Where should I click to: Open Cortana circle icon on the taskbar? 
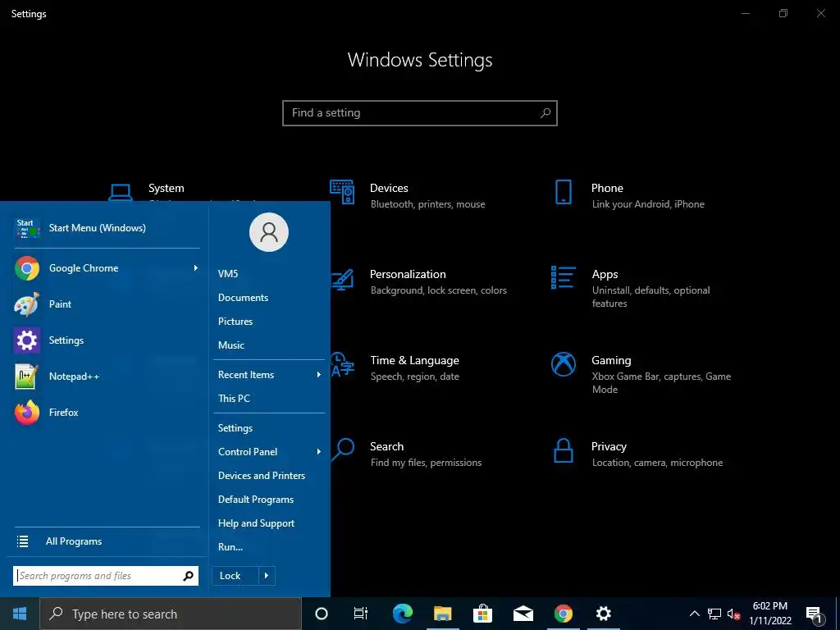[x=322, y=614]
